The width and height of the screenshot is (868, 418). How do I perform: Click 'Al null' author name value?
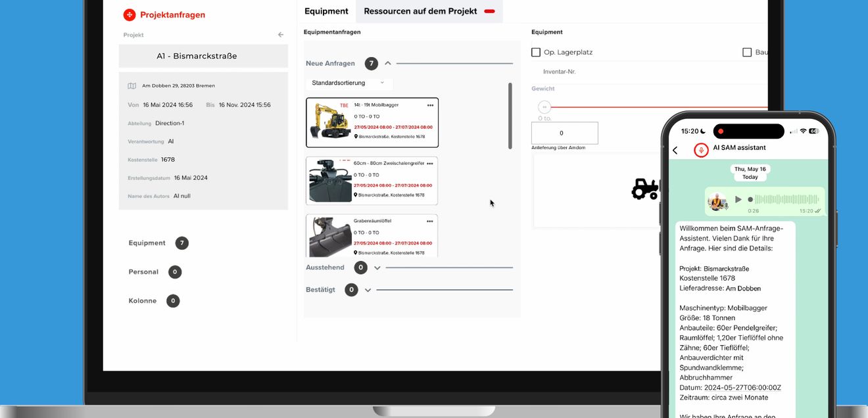182,196
